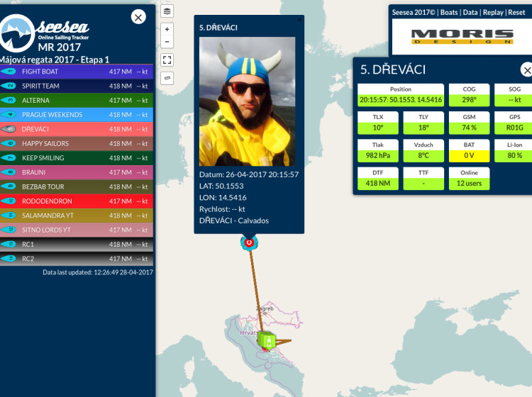The height and width of the screenshot is (397, 532).
Task: Click the yellow BAT 0 V value
Action: [x=470, y=156]
